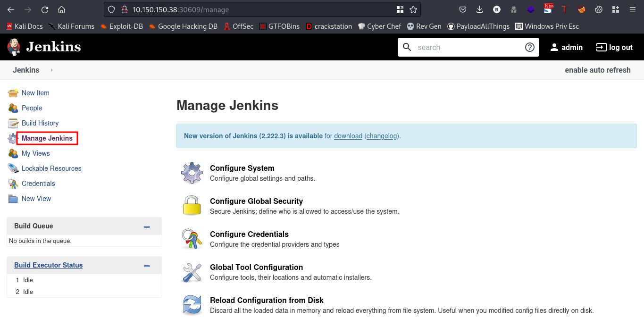
Task: Reload the current page
Action: 45,9
